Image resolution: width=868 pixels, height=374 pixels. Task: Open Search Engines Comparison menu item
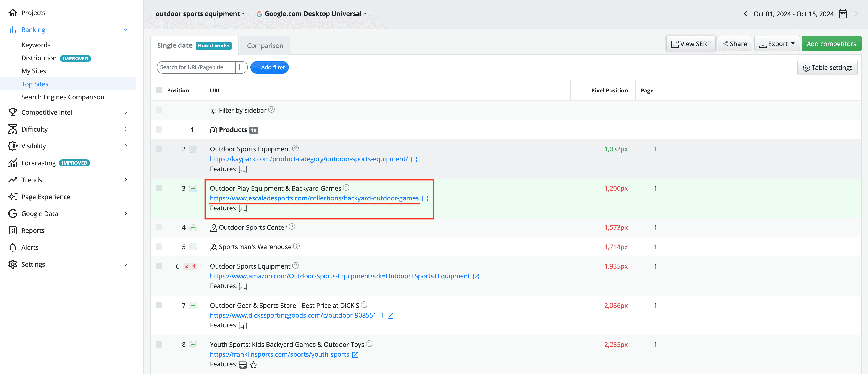point(63,97)
